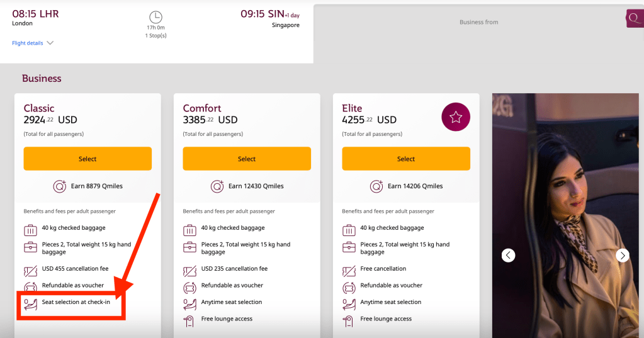Click the Comfort Free lounge access text
Screen dimensions: 644x338
click(x=227, y=319)
